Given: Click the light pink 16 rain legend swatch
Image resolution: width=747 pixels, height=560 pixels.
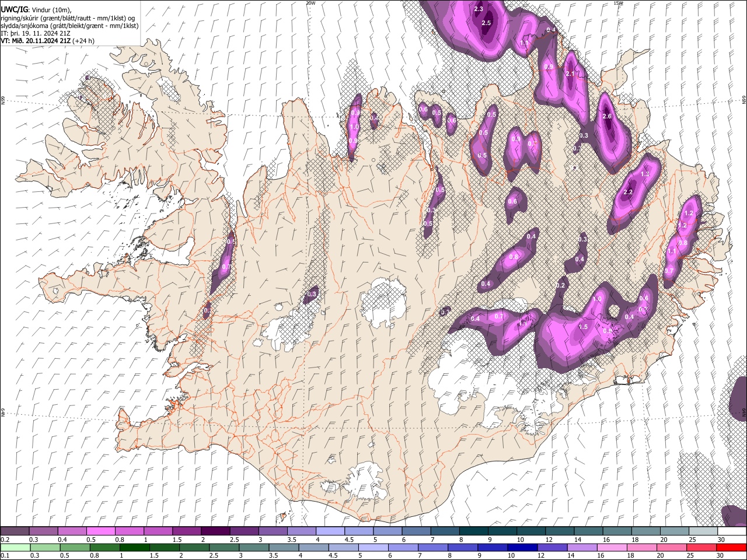Looking at the screenshot, I should [x=612, y=547].
